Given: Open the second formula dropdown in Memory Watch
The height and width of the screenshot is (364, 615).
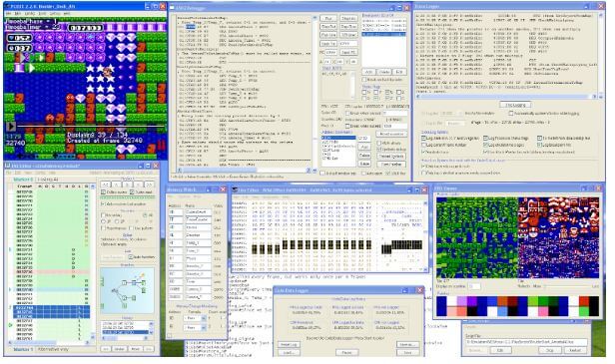Looking at the screenshot, I should (x=195, y=327).
